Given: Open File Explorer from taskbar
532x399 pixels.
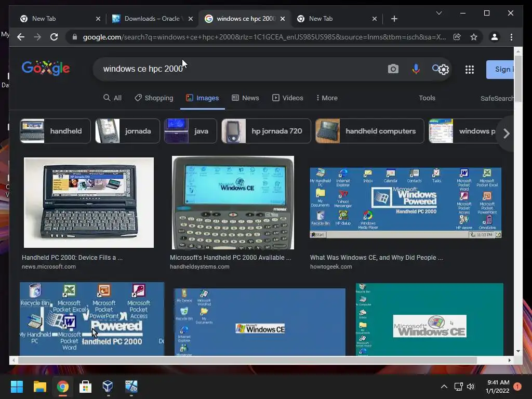Looking at the screenshot, I should [39, 387].
